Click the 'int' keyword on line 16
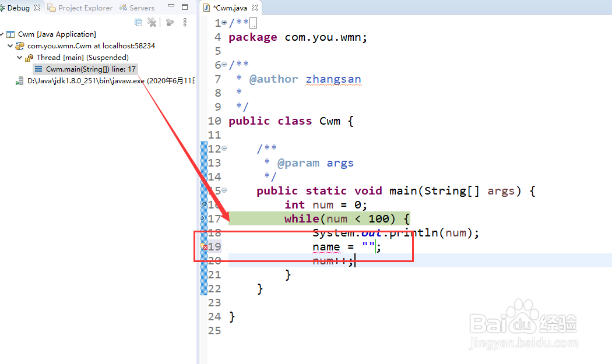612x364 pixels. pyautogui.click(x=295, y=205)
